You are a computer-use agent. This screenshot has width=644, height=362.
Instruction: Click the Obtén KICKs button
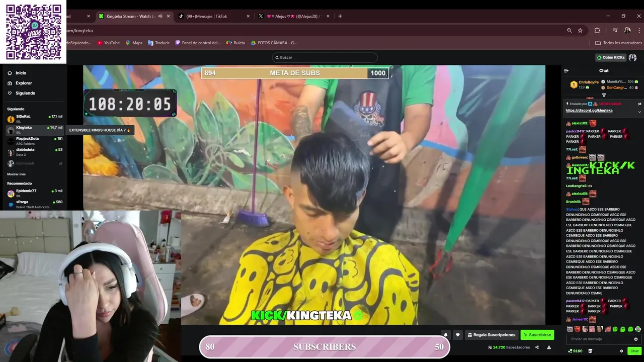pyautogui.click(x=611, y=57)
